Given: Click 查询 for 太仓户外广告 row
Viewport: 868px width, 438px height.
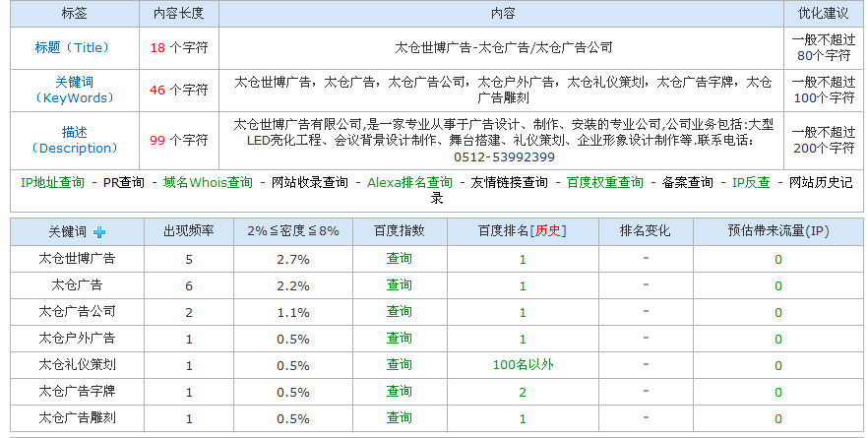Looking at the screenshot, I should pos(400,339).
